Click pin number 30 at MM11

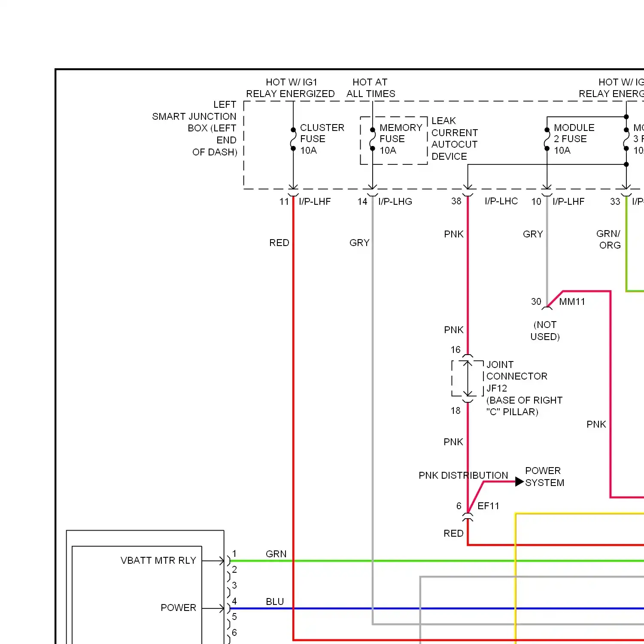click(536, 301)
